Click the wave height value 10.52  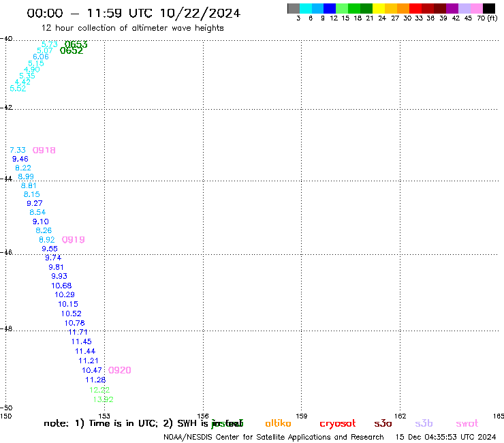click(x=72, y=314)
